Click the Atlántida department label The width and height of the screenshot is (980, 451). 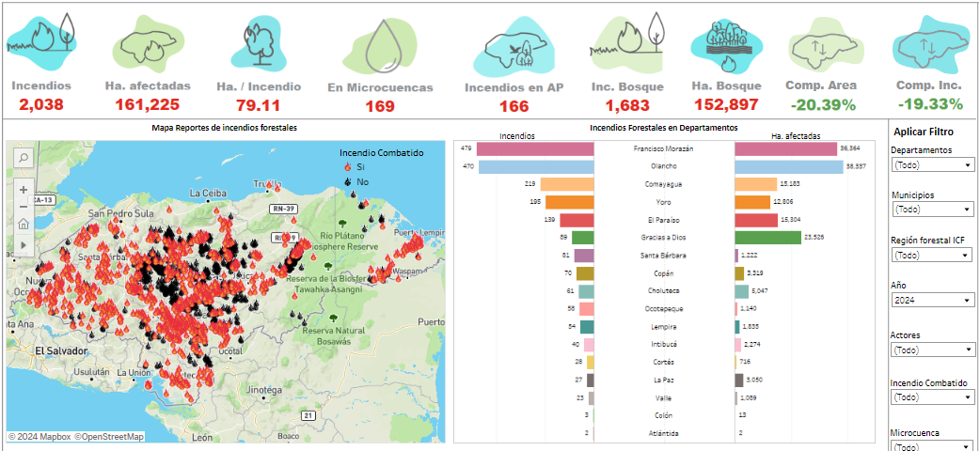pyautogui.click(x=664, y=433)
